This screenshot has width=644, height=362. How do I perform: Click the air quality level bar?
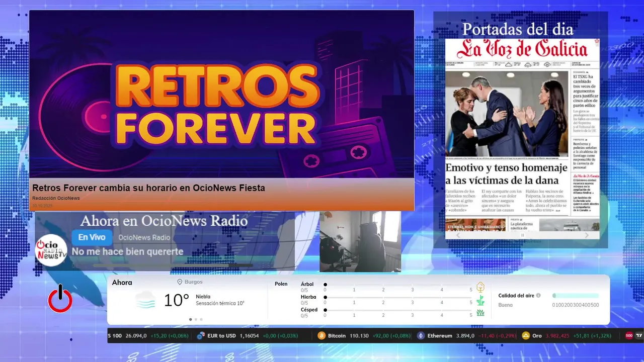point(576,296)
